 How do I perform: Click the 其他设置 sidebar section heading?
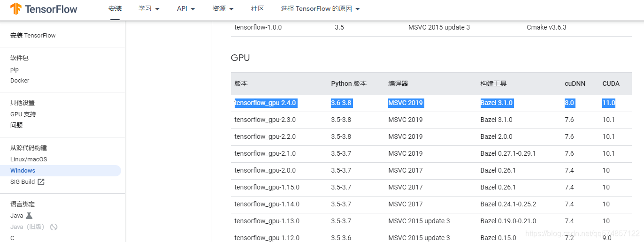[23, 103]
